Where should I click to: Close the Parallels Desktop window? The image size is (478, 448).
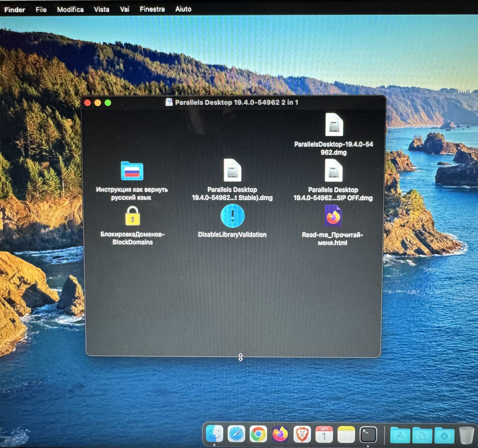click(x=88, y=103)
